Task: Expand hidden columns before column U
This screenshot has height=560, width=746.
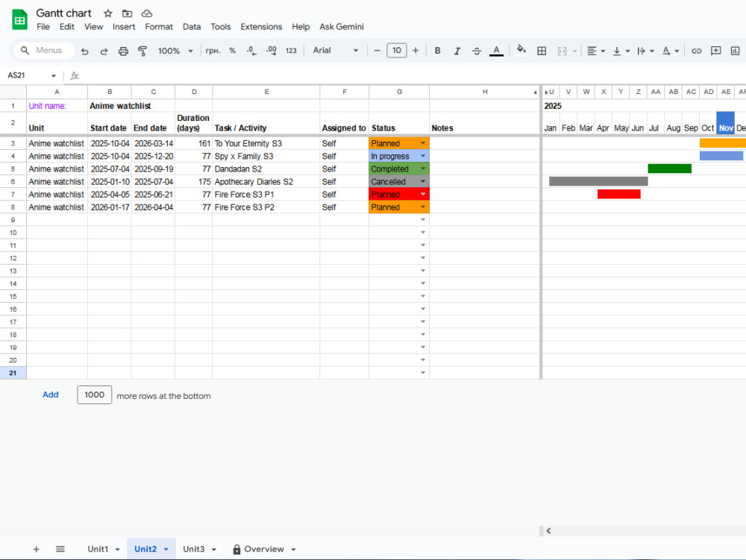Action: [x=546, y=92]
